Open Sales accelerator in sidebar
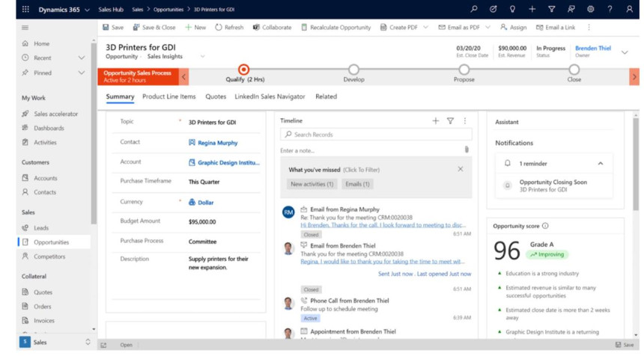 [55, 114]
